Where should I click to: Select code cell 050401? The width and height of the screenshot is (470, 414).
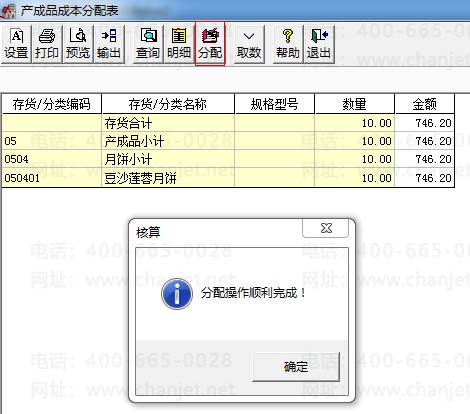(x=52, y=178)
